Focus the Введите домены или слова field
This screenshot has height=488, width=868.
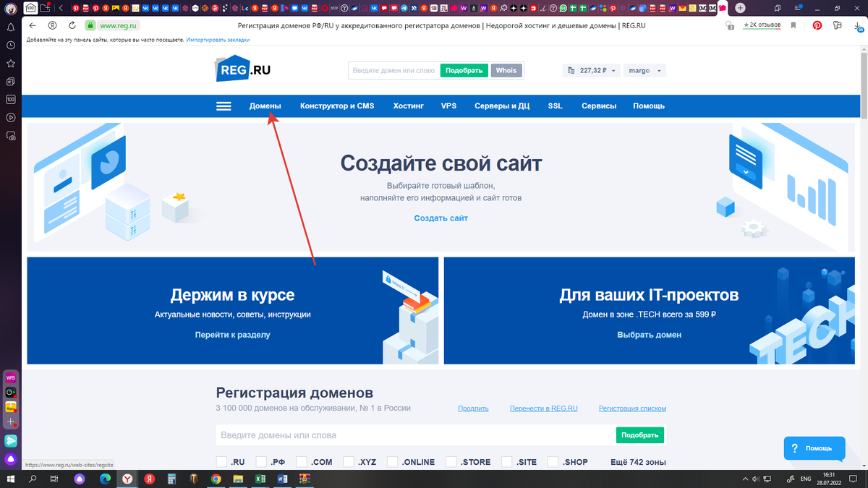pos(415,435)
